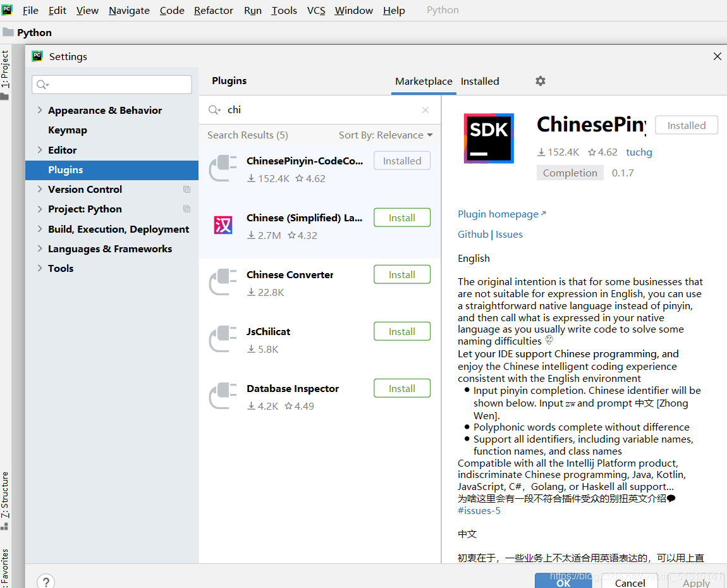Expand Build, Execution, Deployment group
727x588 pixels.
40,229
